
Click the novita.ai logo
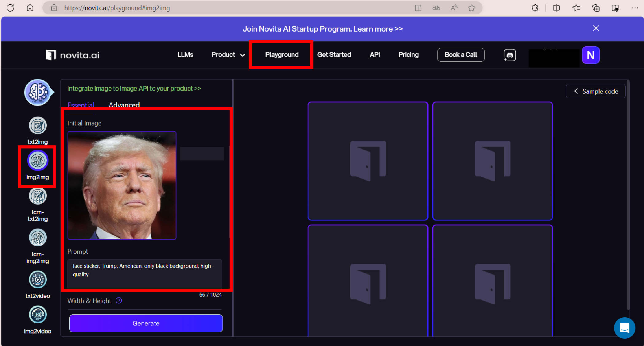(x=73, y=55)
